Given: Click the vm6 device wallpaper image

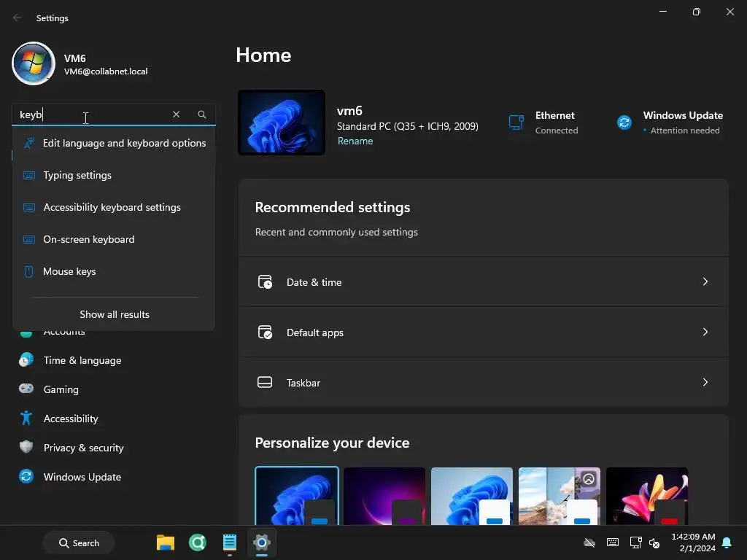Looking at the screenshot, I should click(x=282, y=122).
